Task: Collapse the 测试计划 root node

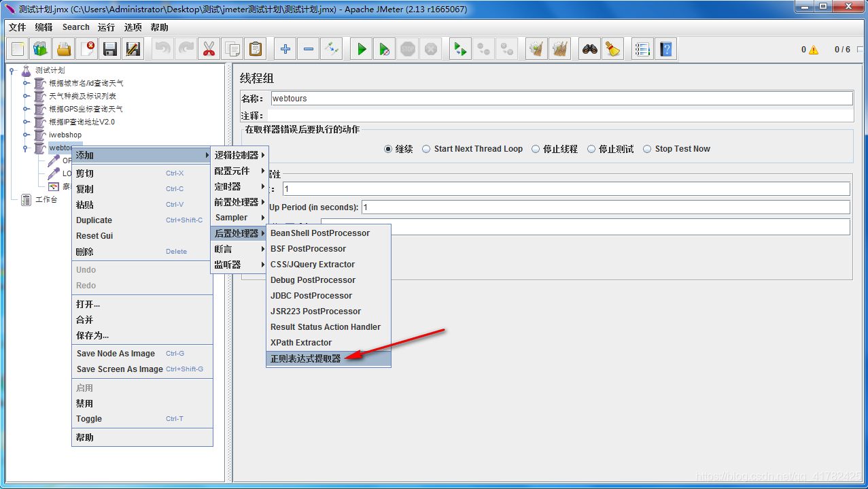Action: click(13, 70)
